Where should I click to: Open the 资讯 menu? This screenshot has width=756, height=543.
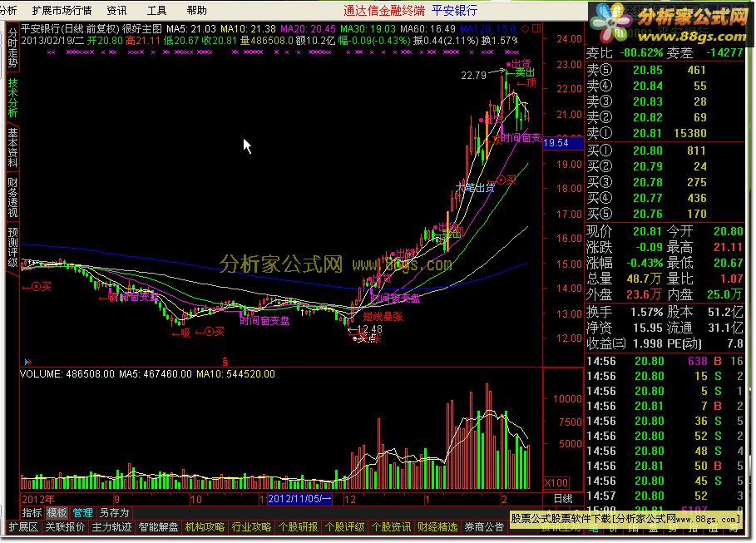tap(116, 11)
